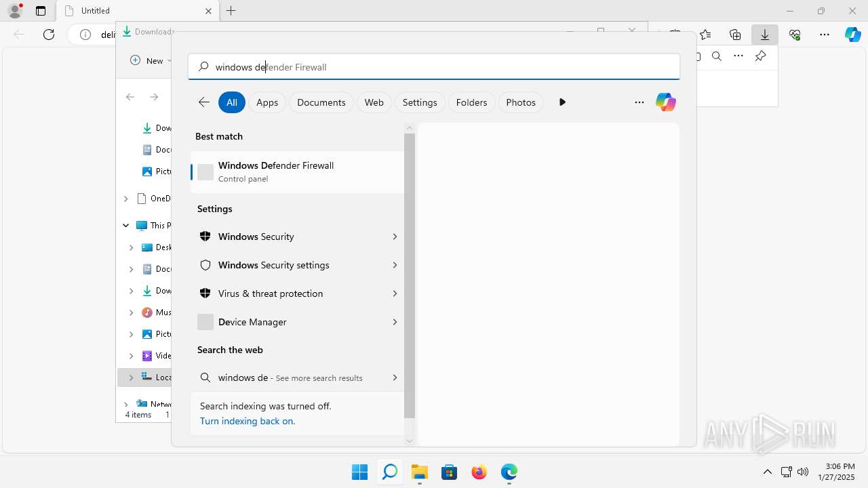This screenshot has height=488, width=868.
Task: Select the All filter tab
Action: [232, 102]
